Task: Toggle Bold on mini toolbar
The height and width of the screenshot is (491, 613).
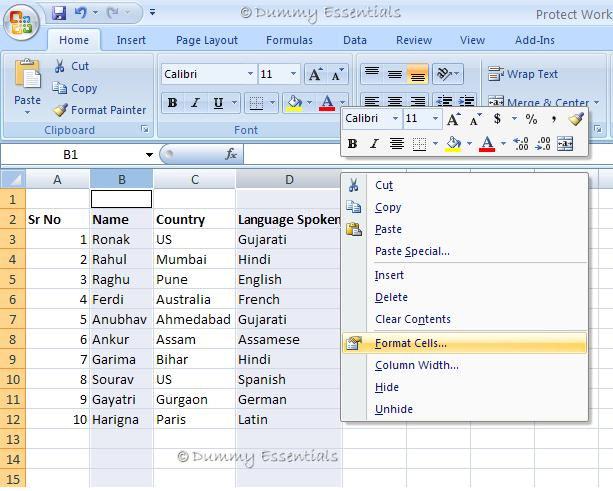Action: [x=352, y=143]
